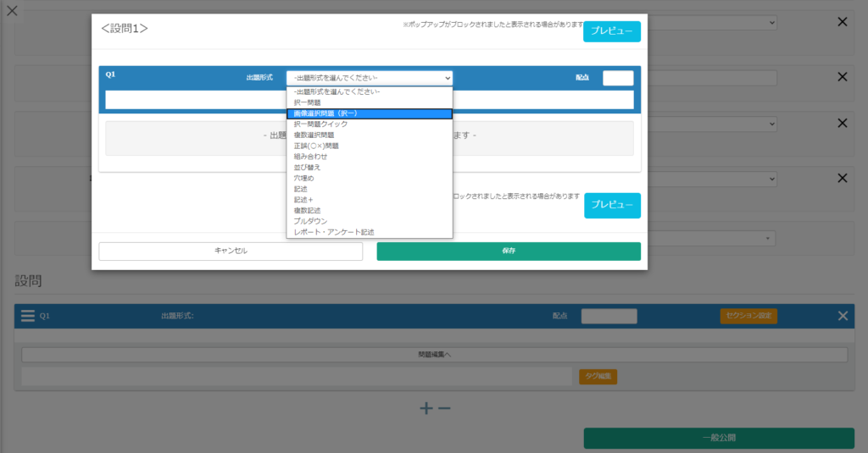Focus 配点 field in background Q1 header
The width and height of the screenshot is (868, 453).
point(609,316)
